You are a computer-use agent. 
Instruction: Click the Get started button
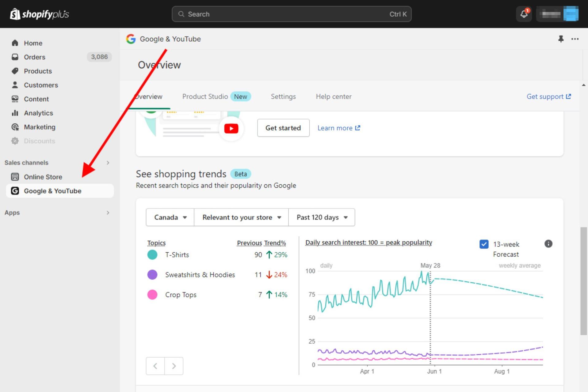point(283,128)
